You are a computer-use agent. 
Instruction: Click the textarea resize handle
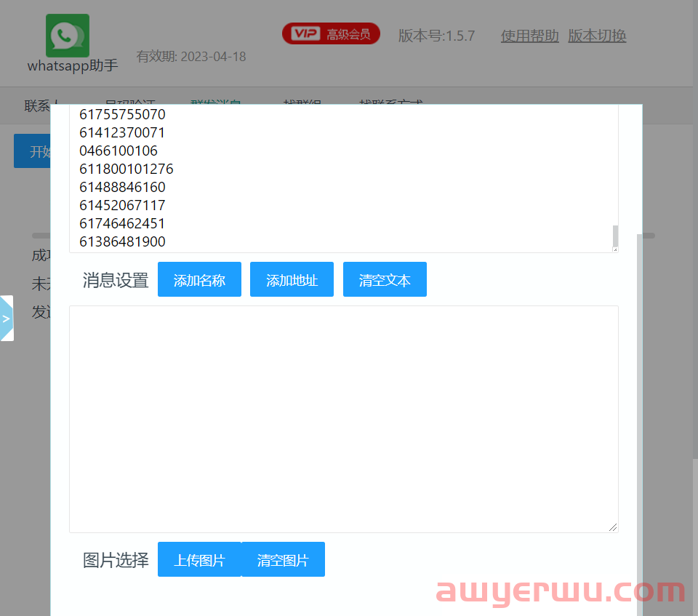click(613, 526)
